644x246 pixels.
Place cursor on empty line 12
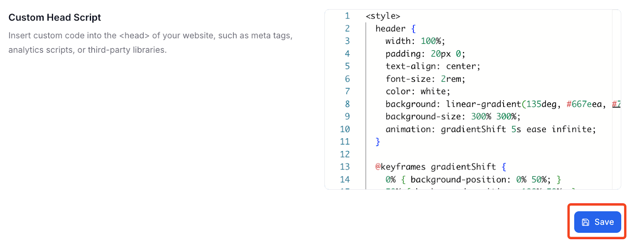[x=443, y=154]
